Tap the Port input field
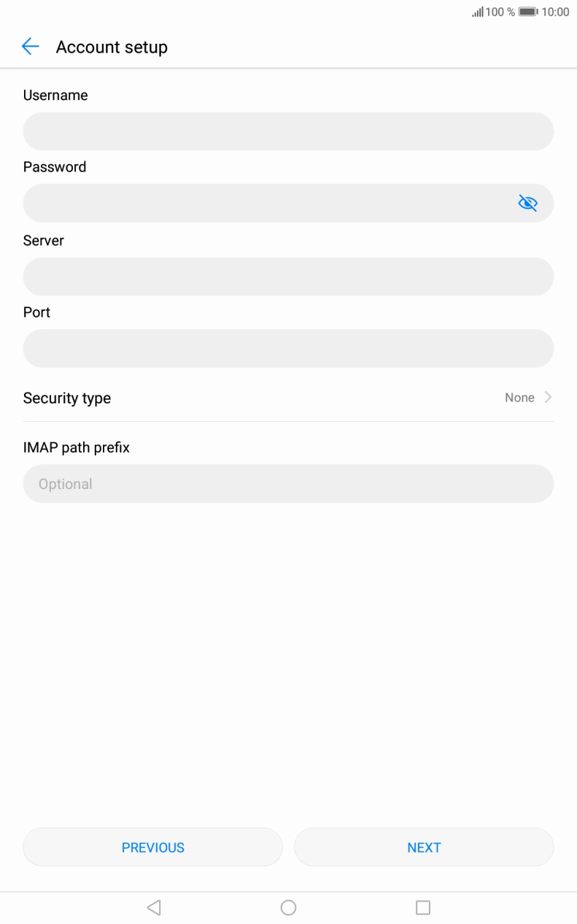This screenshot has width=577, height=924. 288,348
